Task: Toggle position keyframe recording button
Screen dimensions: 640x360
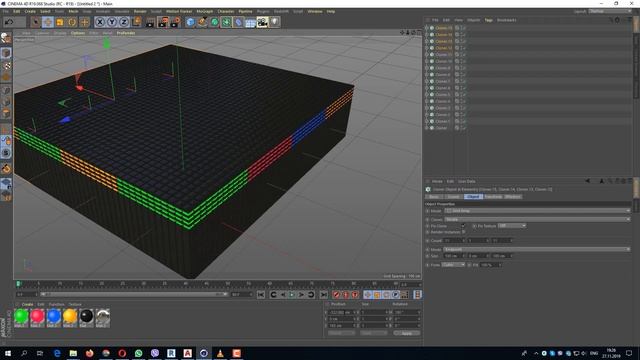Action: pyautogui.click(x=367, y=295)
